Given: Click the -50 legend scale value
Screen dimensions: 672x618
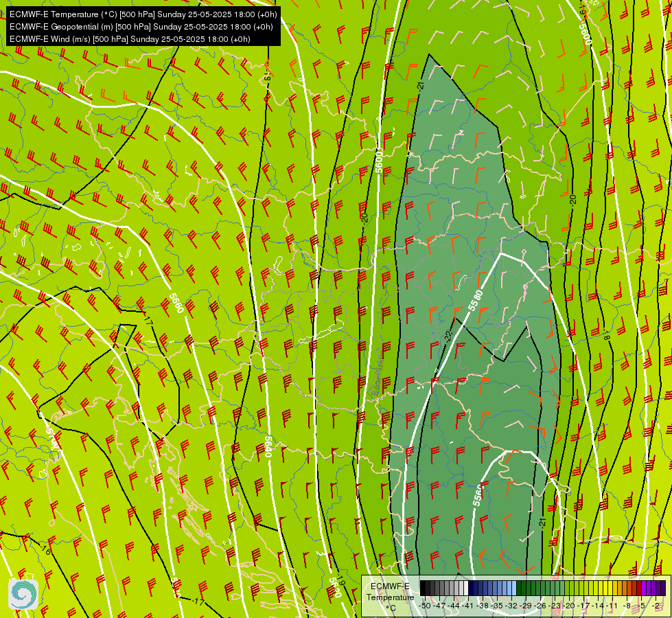Looking at the screenshot, I should (425, 606).
